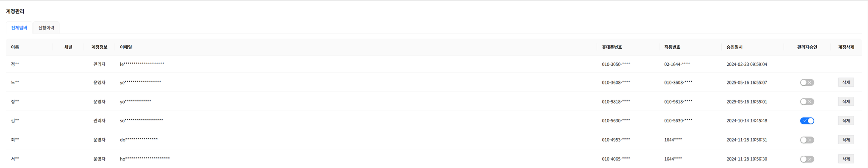This screenshot has width=868, height=168.
Task: Click 삭제 button for the 서** account
Action: pos(846,159)
